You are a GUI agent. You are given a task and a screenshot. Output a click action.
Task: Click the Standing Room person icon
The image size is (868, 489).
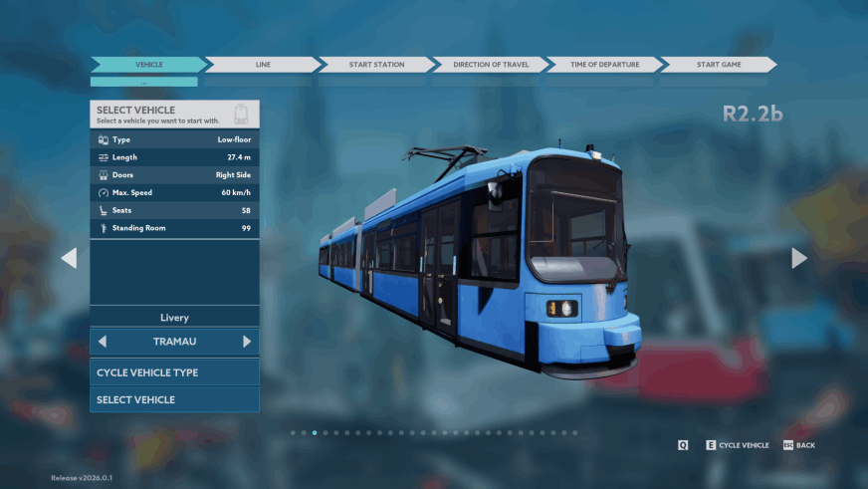103,228
